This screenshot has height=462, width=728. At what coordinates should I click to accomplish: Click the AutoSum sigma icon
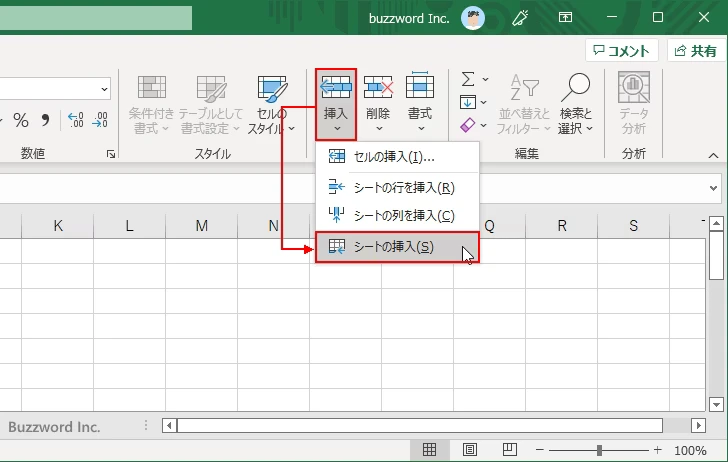(x=468, y=79)
